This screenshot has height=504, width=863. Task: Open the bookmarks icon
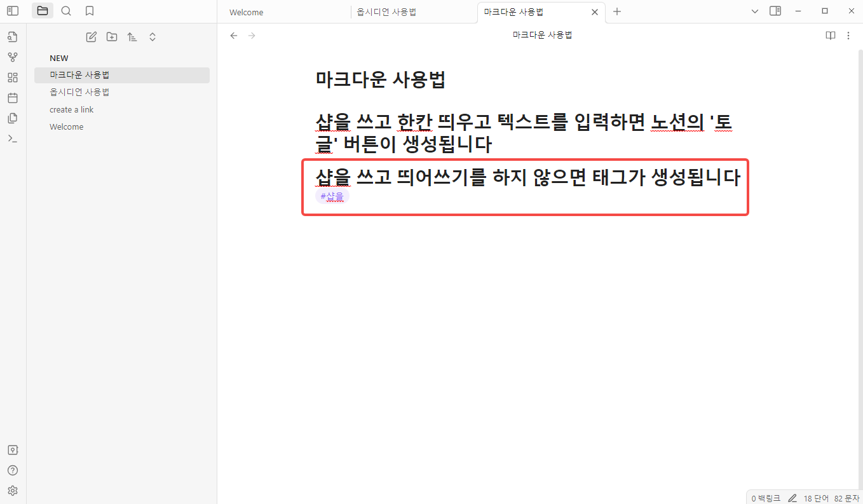pyautogui.click(x=90, y=11)
